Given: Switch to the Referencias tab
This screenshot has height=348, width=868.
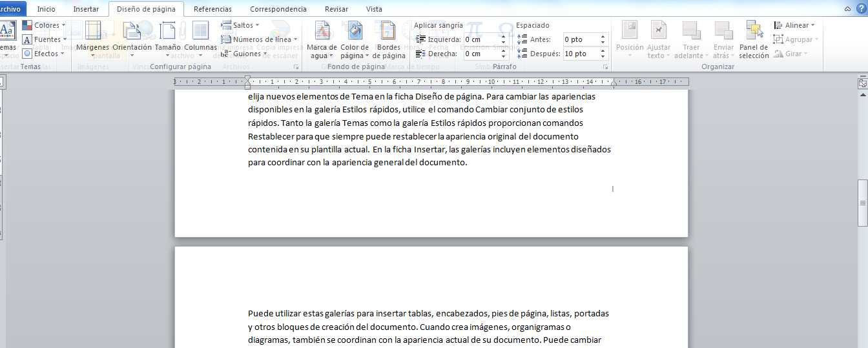Looking at the screenshot, I should click(x=213, y=9).
